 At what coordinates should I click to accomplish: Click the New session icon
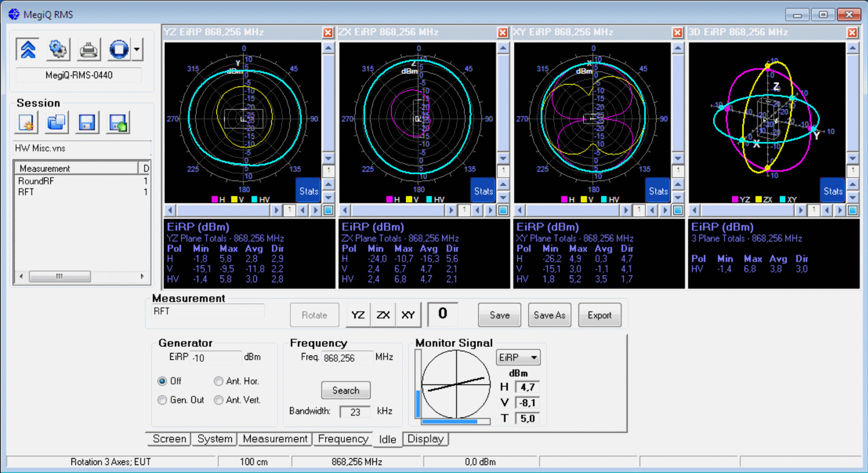coord(26,123)
